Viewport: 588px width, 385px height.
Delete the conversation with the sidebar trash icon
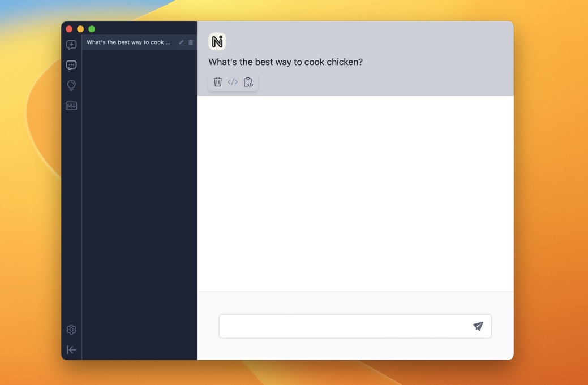(191, 42)
